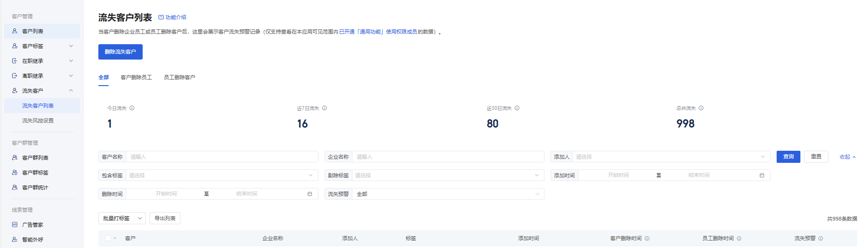
Task: Toggle the select-all checkbox in table header
Action: pos(108,238)
